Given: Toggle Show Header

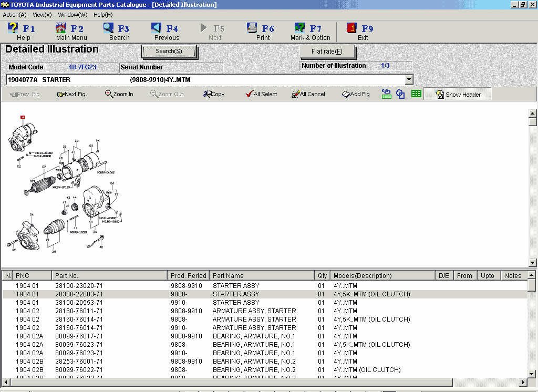Looking at the screenshot, I should tap(458, 95).
